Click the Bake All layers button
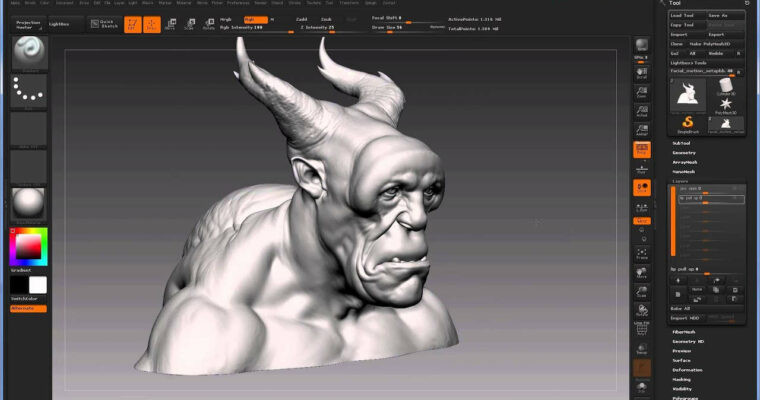The height and width of the screenshot is (400, 760). coord(706,309)
